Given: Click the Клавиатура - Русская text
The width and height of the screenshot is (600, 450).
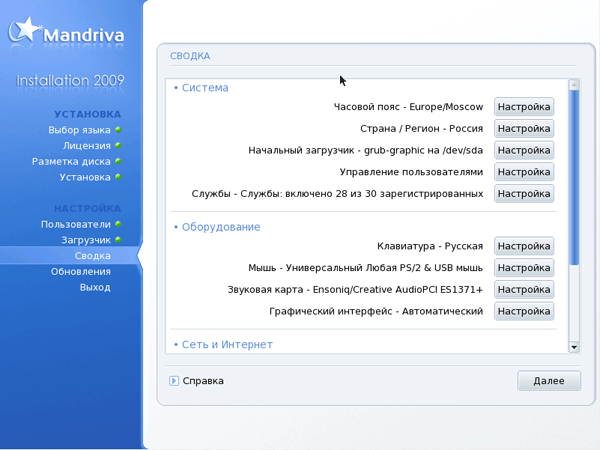Looking at the screenshot, I should pos(430,246).
